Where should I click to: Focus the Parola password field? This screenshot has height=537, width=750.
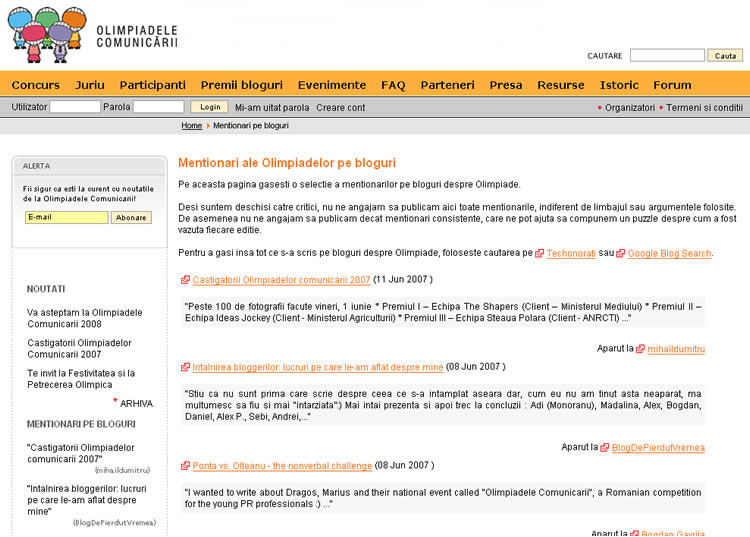pyautogui.click(x=158, y=107)
